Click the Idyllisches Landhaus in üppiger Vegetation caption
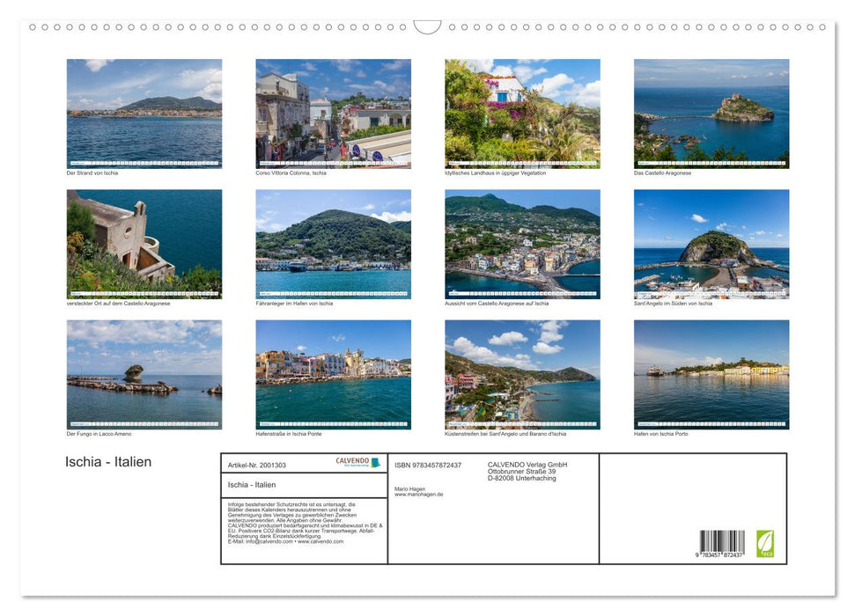 point(494,172)
